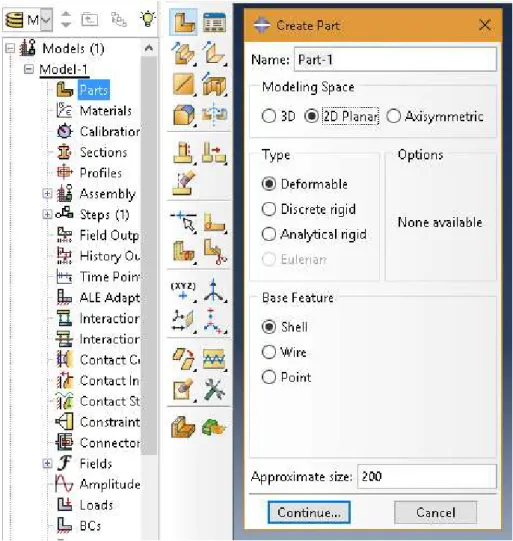
Task: Set base feature to Shell
Action: click(269, 327)
